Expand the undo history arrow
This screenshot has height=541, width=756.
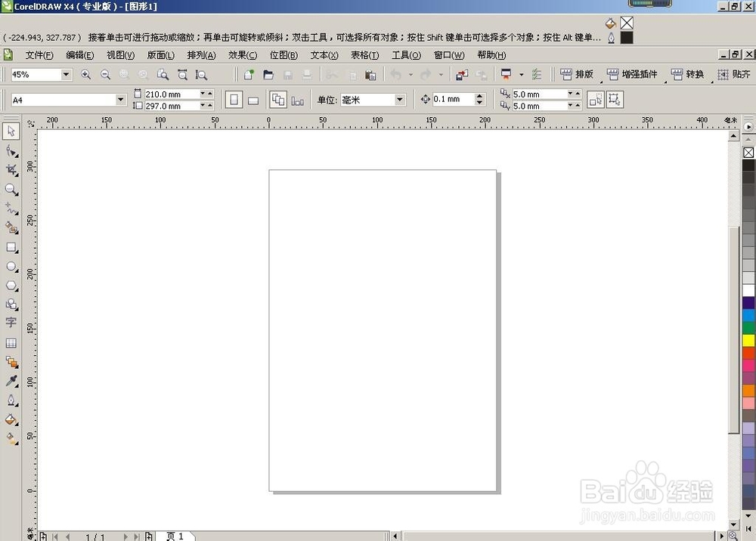pos(411,75)
